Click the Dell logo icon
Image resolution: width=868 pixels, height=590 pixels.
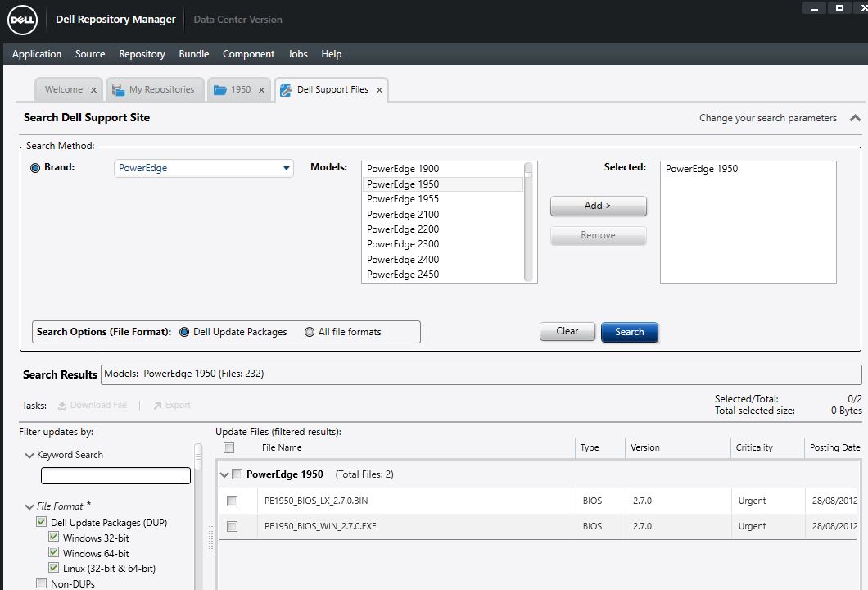coord(22,20)
